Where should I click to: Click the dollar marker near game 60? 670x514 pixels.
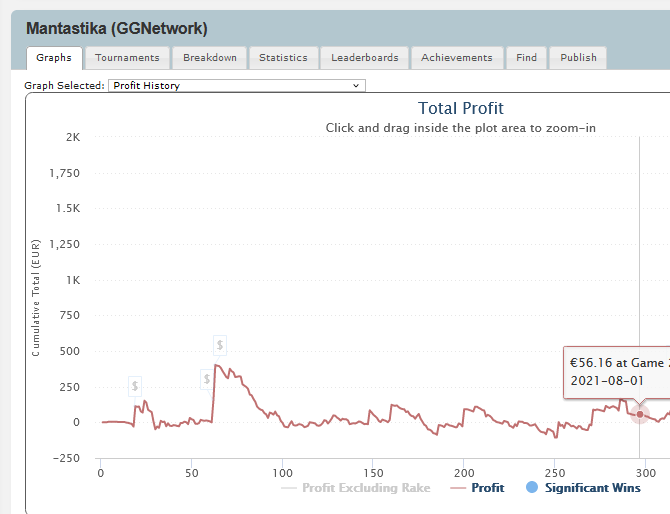(207, 379)
